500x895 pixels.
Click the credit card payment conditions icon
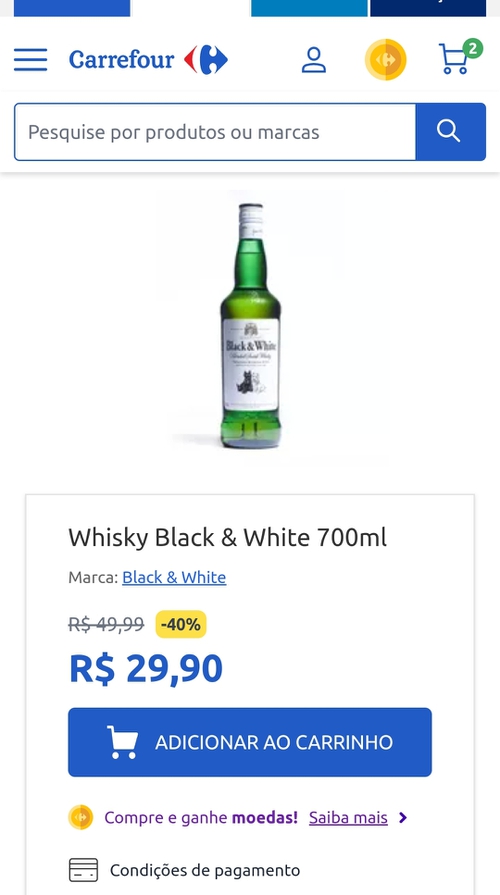tap(83, 870)
